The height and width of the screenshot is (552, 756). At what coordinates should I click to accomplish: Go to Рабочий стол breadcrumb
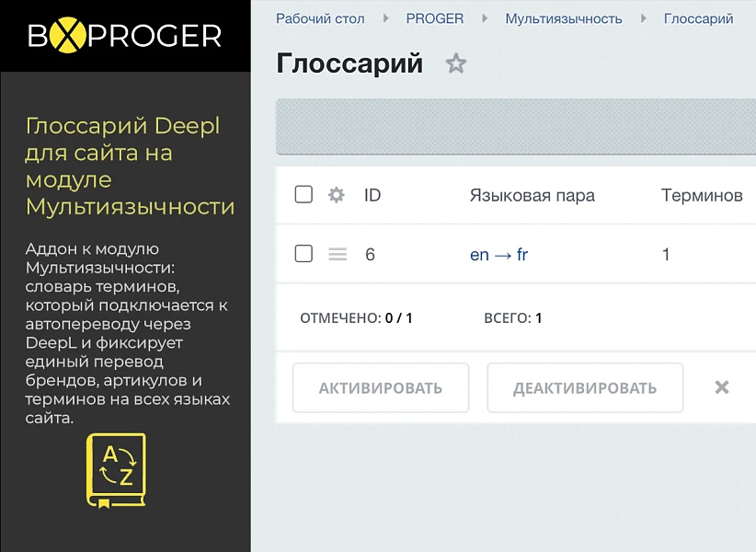click(320, 18)
